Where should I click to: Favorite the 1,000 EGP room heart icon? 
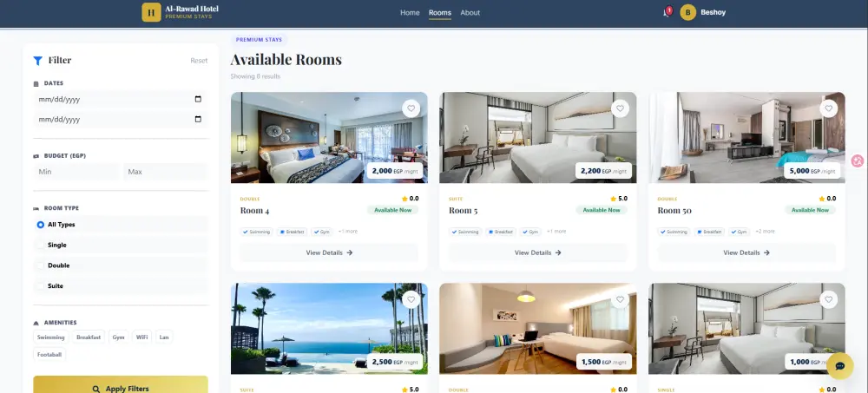coord(828,299)
